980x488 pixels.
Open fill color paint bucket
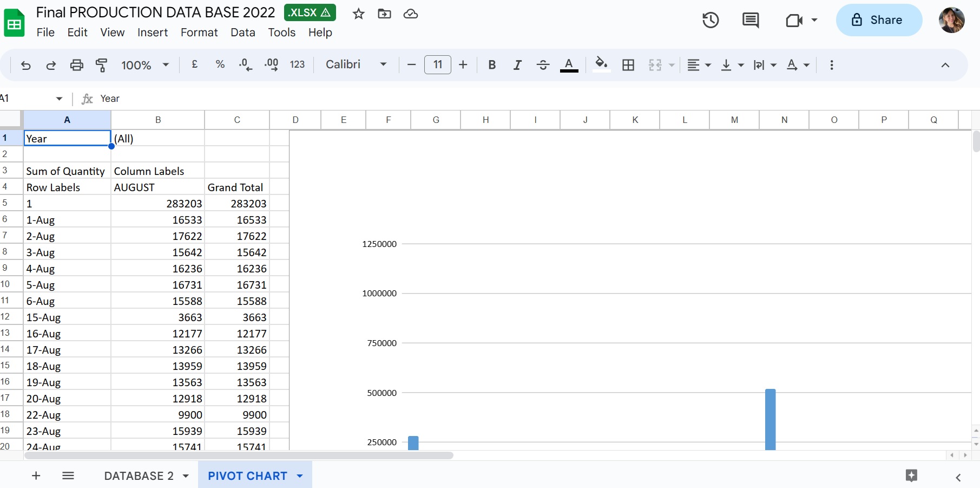(x=601, y=64)
